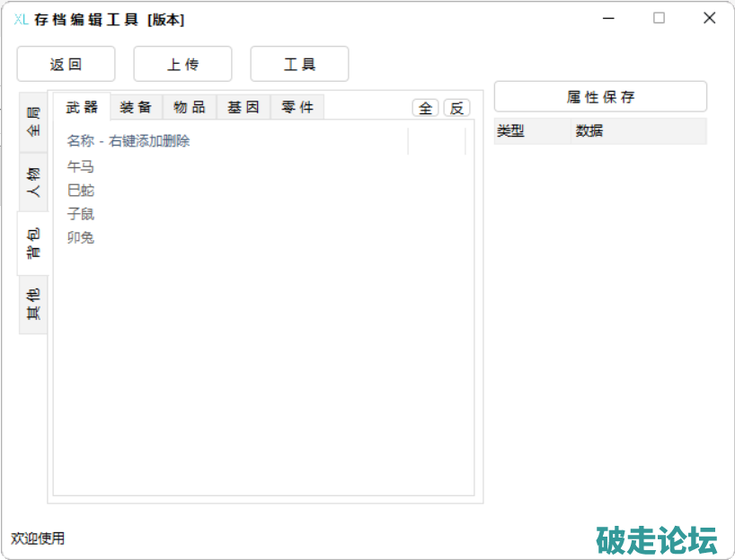The height and width of the screenshot is (560, 735).
Task: Open the 工具 button
Action: pos(299,65)
